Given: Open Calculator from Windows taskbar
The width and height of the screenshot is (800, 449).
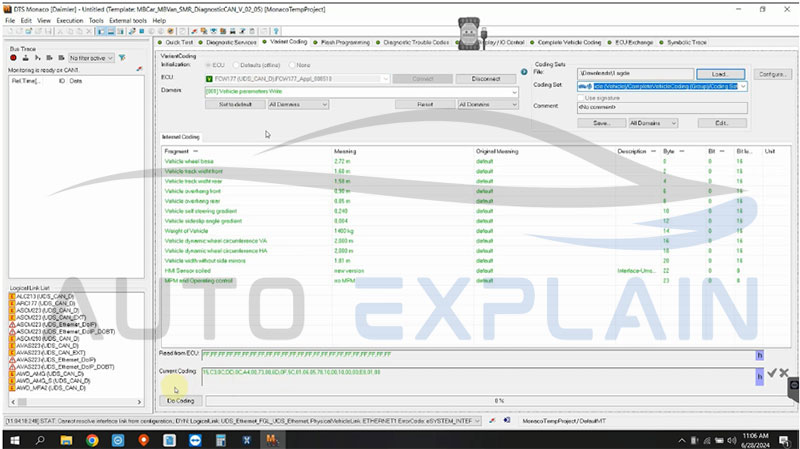Looking at the screenshot, I should (220, 440).
